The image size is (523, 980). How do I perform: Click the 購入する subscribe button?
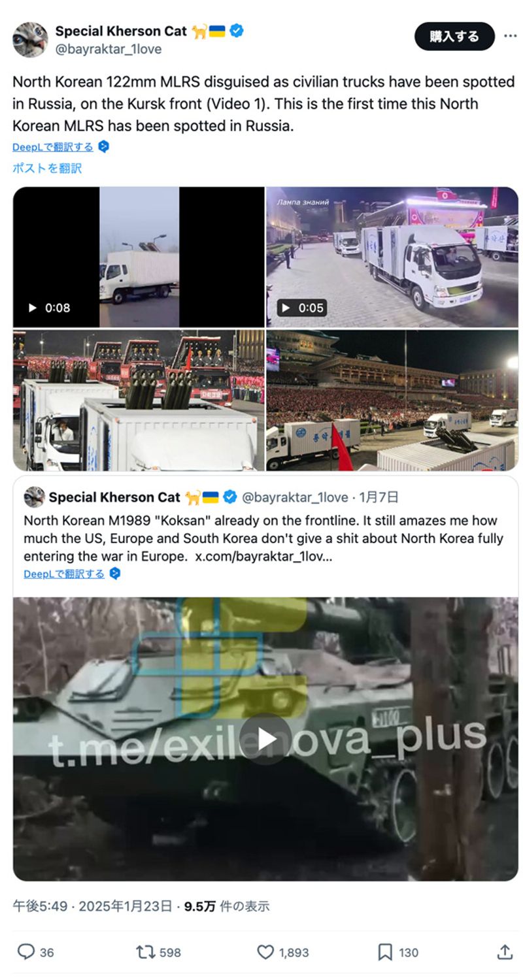pos(454,36)
